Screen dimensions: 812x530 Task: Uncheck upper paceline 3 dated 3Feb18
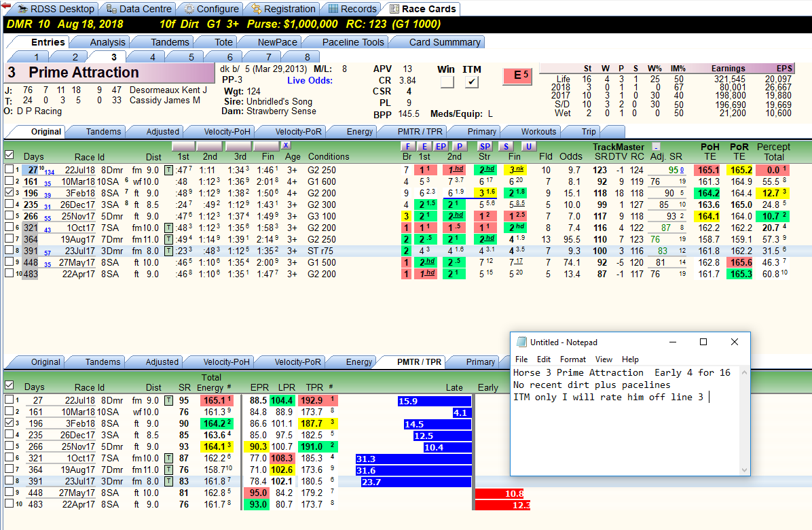(9, 193)
